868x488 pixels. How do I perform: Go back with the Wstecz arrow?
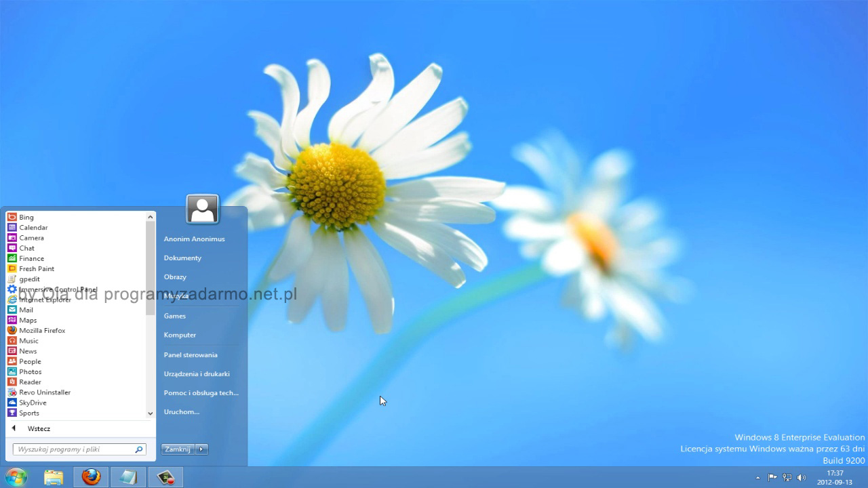[14, 428]
